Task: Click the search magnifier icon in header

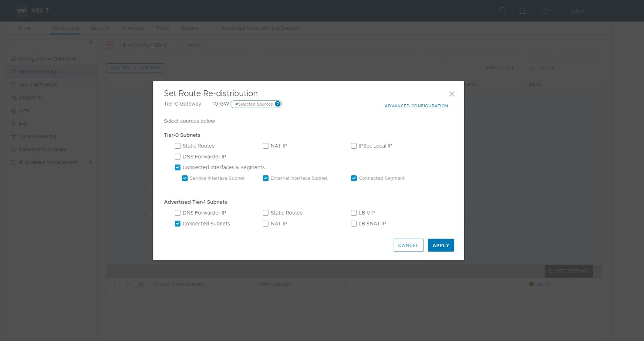Action: tap(503, 11)
